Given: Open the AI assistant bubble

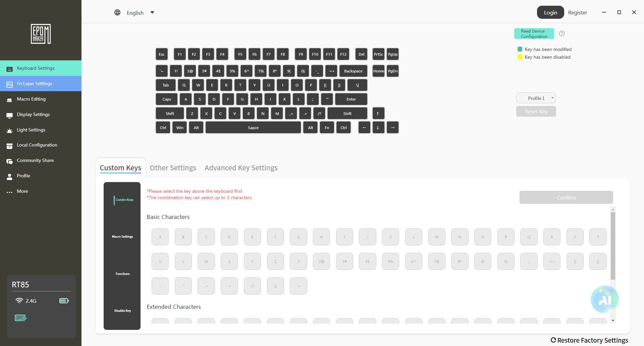Looking at the screenshot, I should click(x=604, y=299).
